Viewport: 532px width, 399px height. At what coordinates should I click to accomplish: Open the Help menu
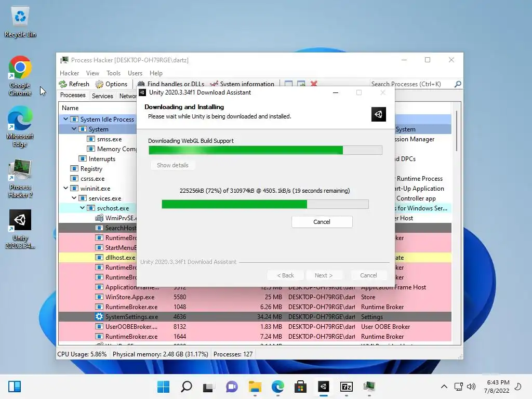click(x=156, y=73)
